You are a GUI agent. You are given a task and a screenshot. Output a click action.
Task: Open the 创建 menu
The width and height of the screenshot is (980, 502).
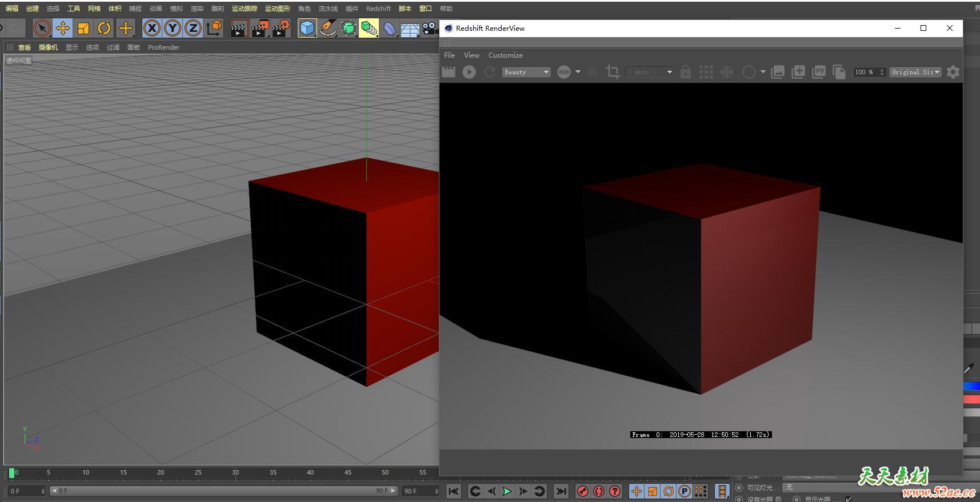33,9
